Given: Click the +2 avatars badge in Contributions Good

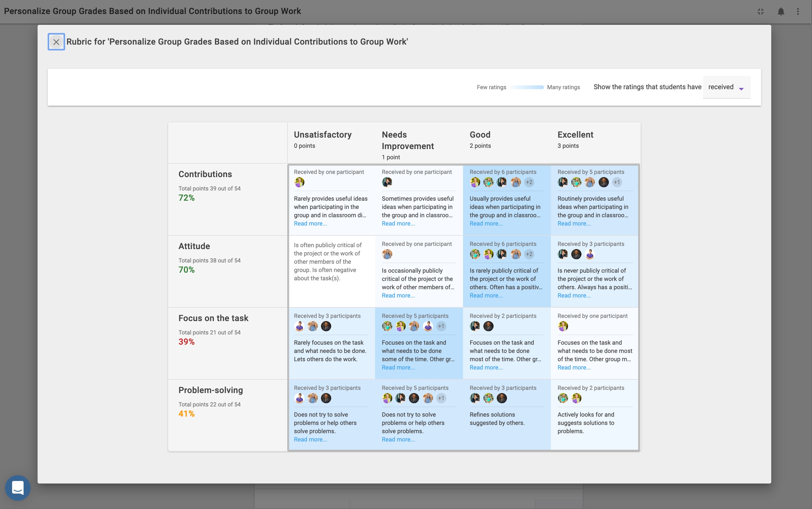Looking at the screenshot, I should coord(529,182).
